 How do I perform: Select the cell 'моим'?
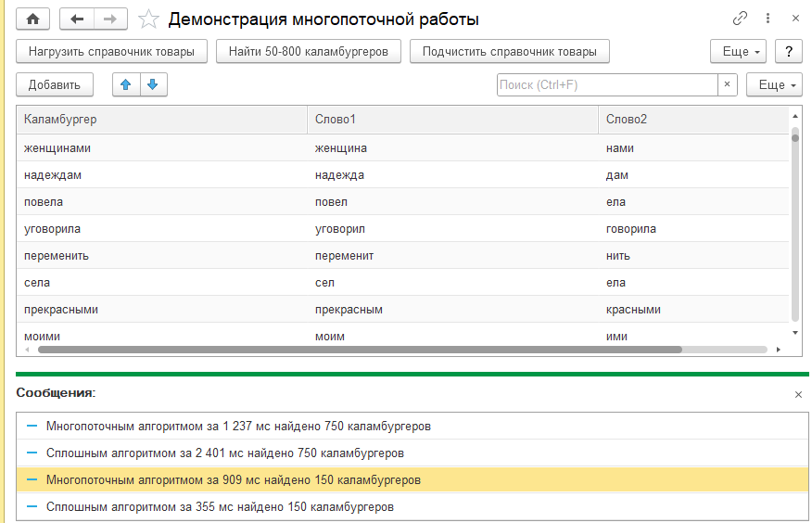point(452,335)
